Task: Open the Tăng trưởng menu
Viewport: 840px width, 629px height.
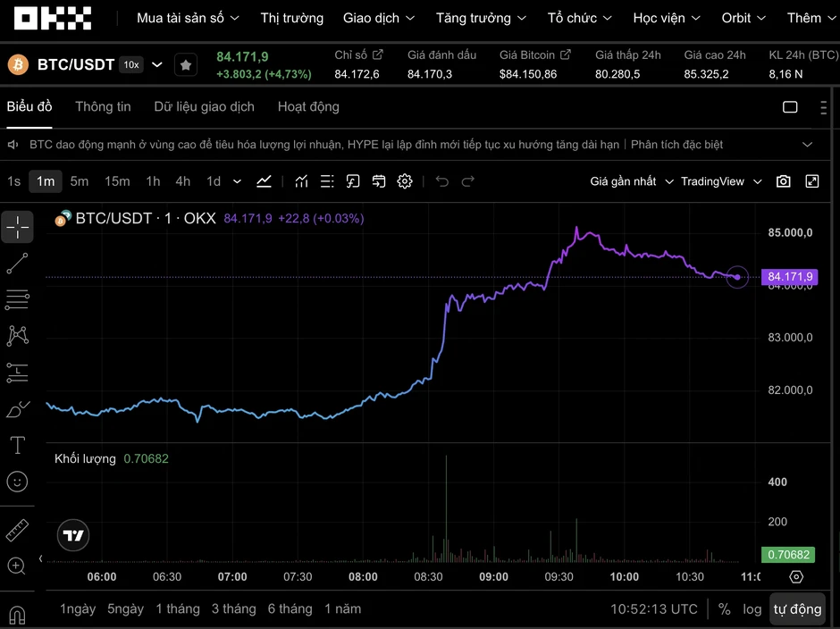Action: pos(481,18)
